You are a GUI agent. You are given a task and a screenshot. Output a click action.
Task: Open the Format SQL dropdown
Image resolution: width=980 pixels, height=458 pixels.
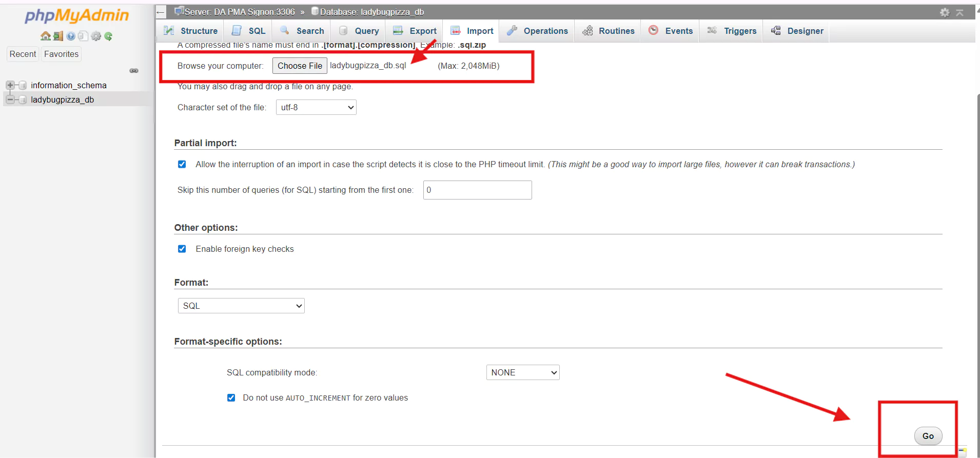pyautogui.click(x=241, y=306)
